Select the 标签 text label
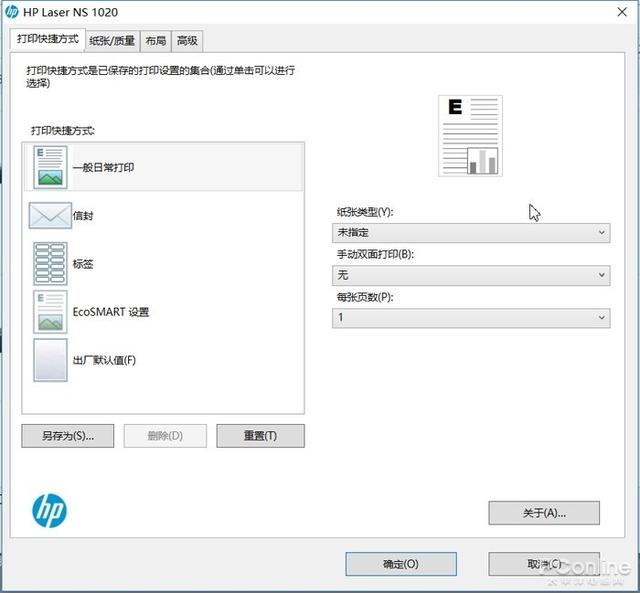 click(83, 264)
